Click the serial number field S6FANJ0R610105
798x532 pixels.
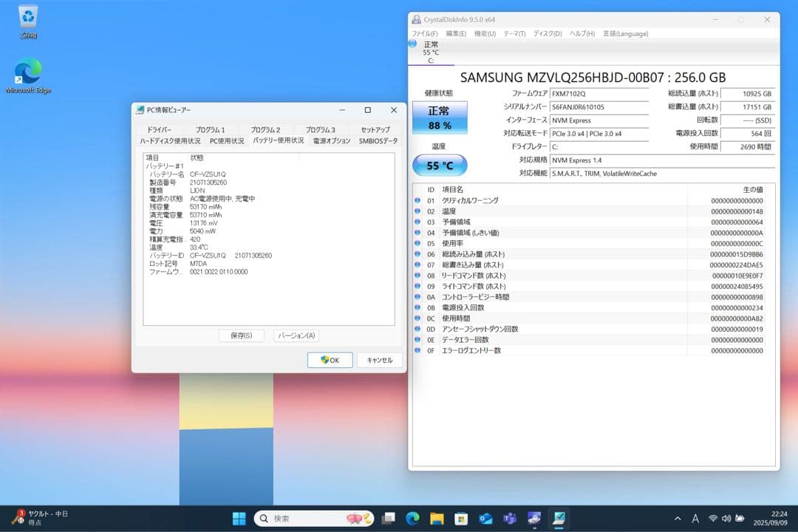599,107
